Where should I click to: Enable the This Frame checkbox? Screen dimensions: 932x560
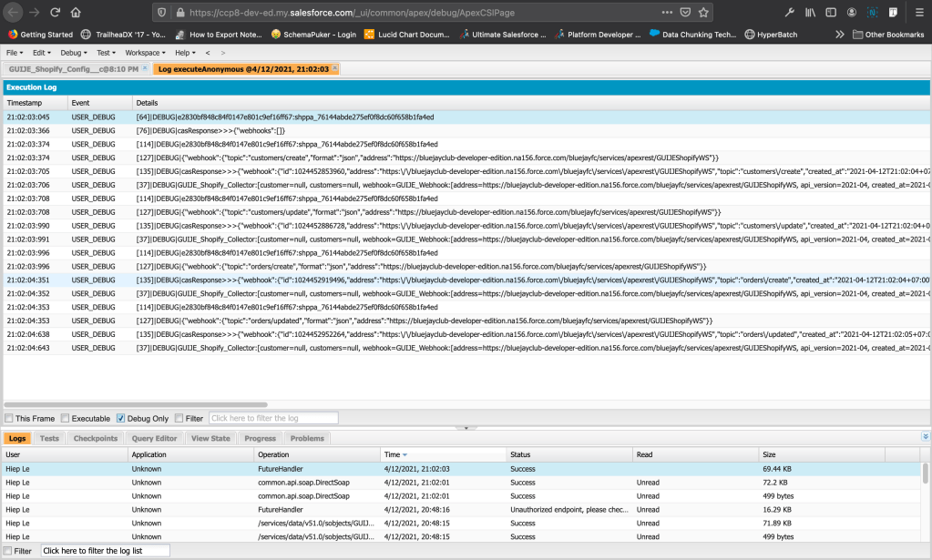(x=9, y=418)
